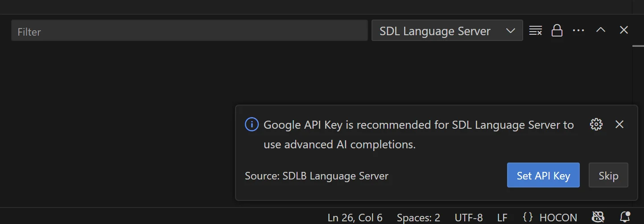This screenshot has height=224, width=644.
Task: Toggle the output scroll lock icon
Action: point(557,30)
